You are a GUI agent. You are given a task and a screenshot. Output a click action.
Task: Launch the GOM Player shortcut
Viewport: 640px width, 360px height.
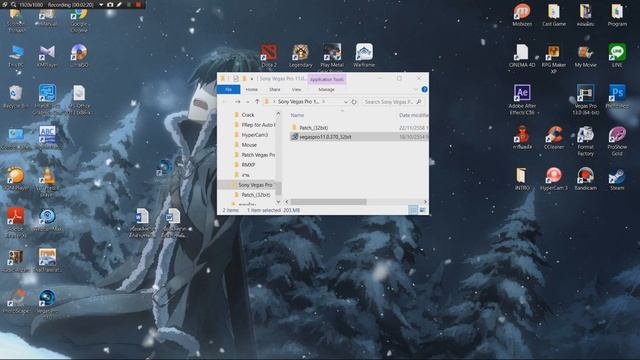[16, 179]
